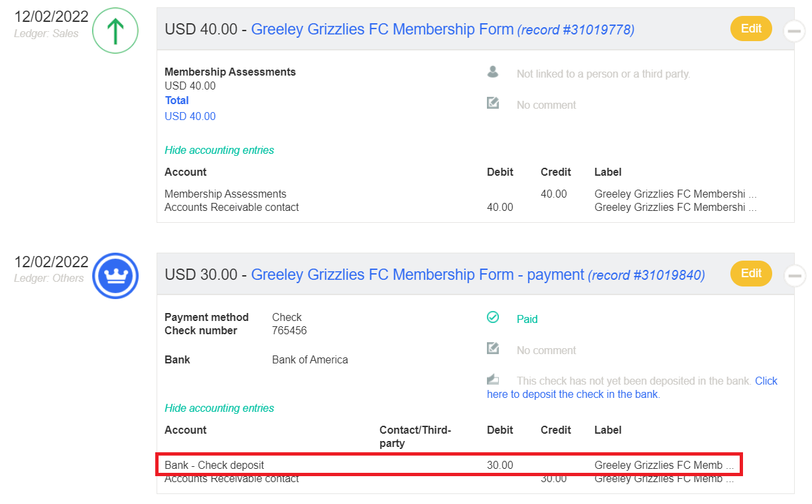Click the blue Total link

coord(176,101)
